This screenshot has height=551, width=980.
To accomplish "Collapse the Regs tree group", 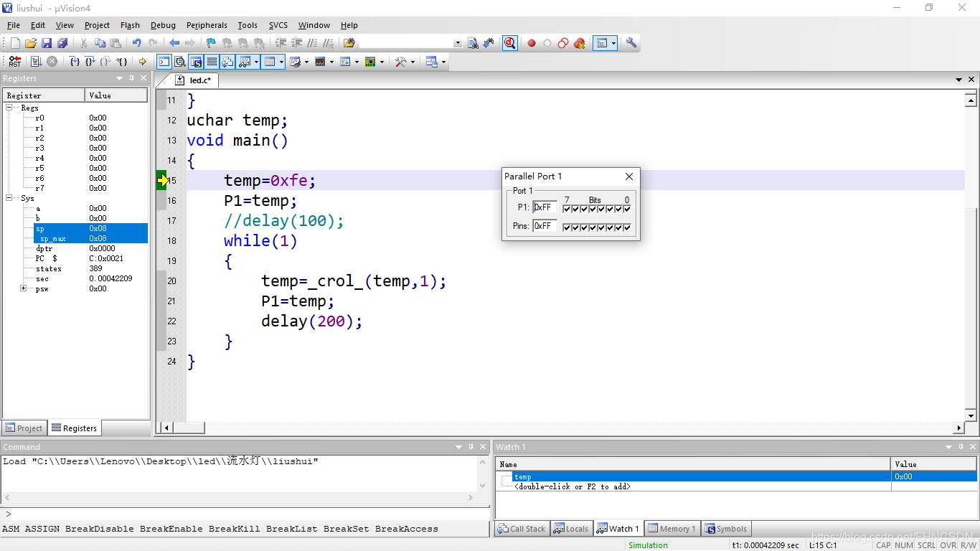I will [10, 108].
